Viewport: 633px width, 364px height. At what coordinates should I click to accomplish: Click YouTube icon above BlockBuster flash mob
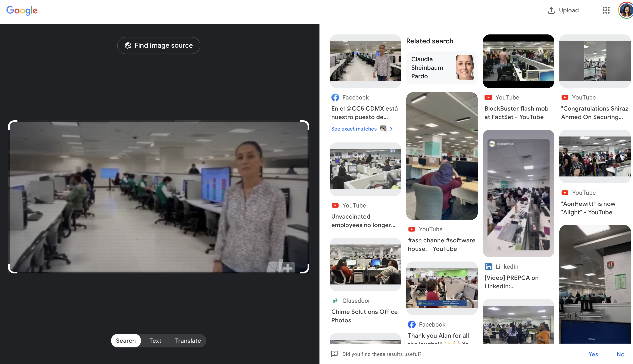488,97
